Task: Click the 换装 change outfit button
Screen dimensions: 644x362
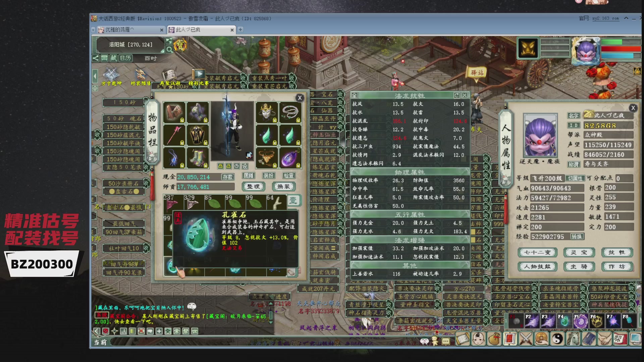Action: 283,186
